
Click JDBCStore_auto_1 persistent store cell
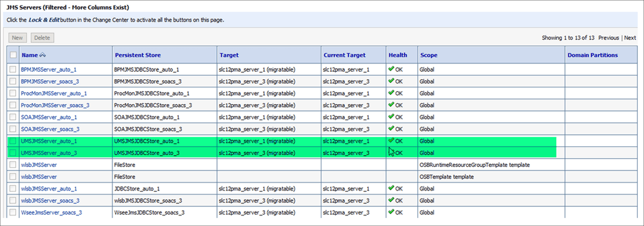coord(138,188)
